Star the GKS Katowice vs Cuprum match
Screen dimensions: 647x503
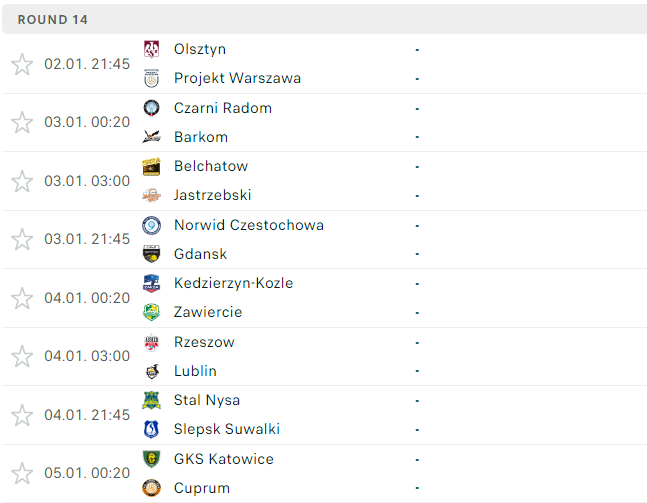tap(22, 473)
